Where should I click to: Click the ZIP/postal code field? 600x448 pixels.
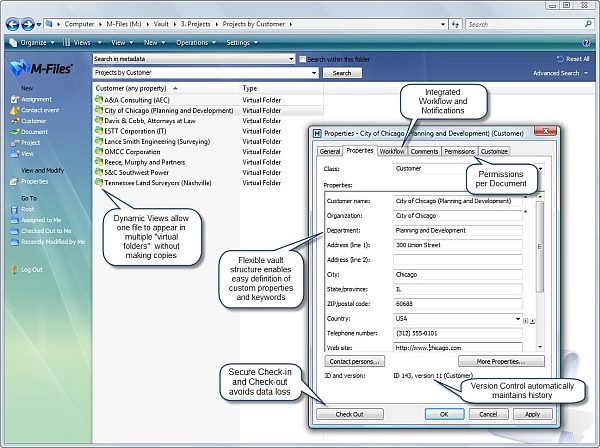click(458, 304)
